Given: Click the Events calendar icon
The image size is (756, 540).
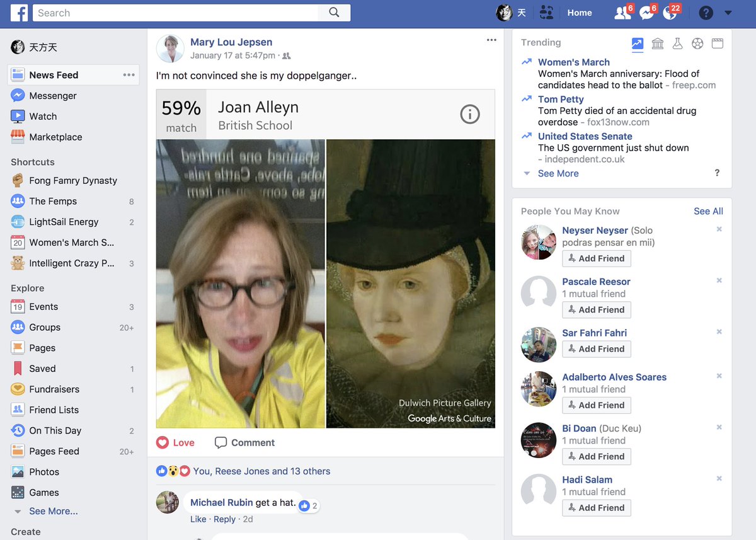Looking at the screenshot, I should (x=18, y=307).
